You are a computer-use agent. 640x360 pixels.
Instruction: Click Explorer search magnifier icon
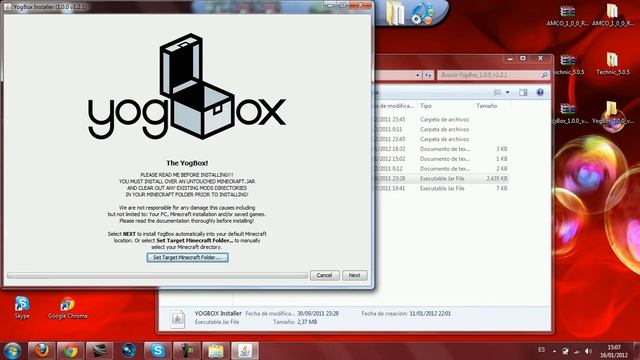click(x=544, y=75)
